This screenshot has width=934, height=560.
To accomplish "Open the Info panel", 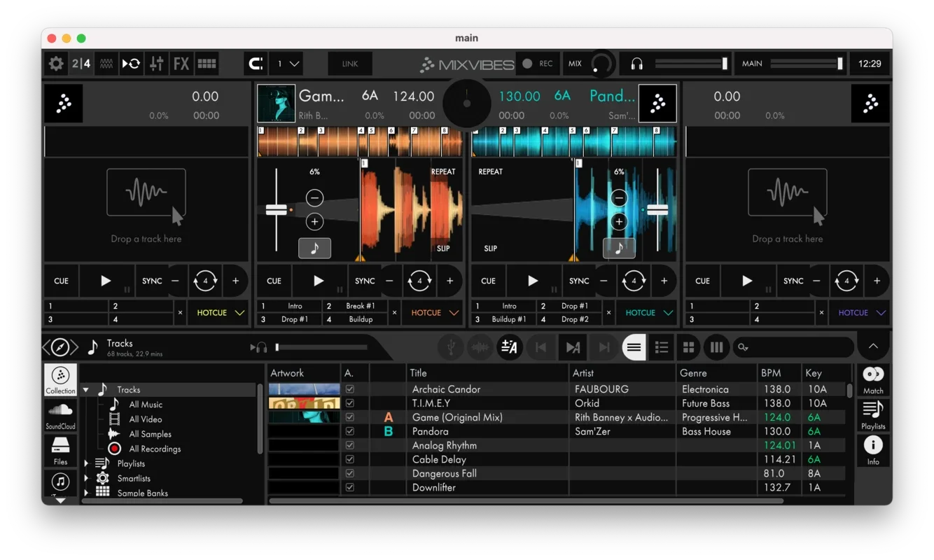I will 873,450.
